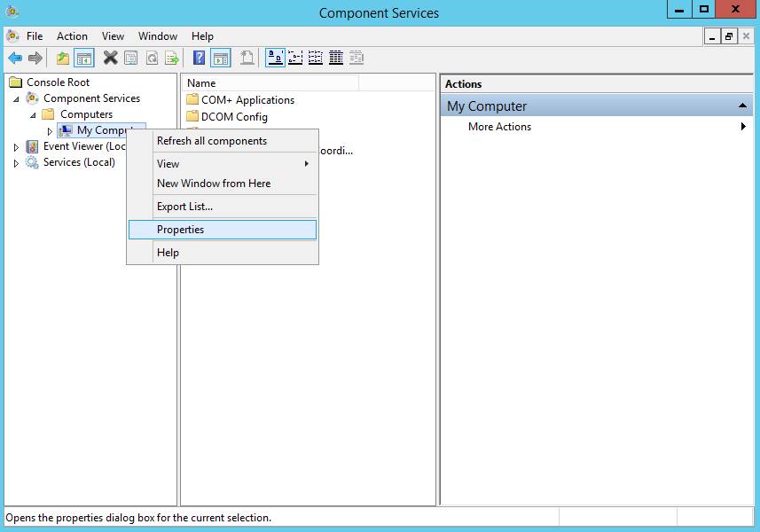This screenshot has height=532, width=760.
Task: Select DCOM Config in the list
Action: coord(234,117)
